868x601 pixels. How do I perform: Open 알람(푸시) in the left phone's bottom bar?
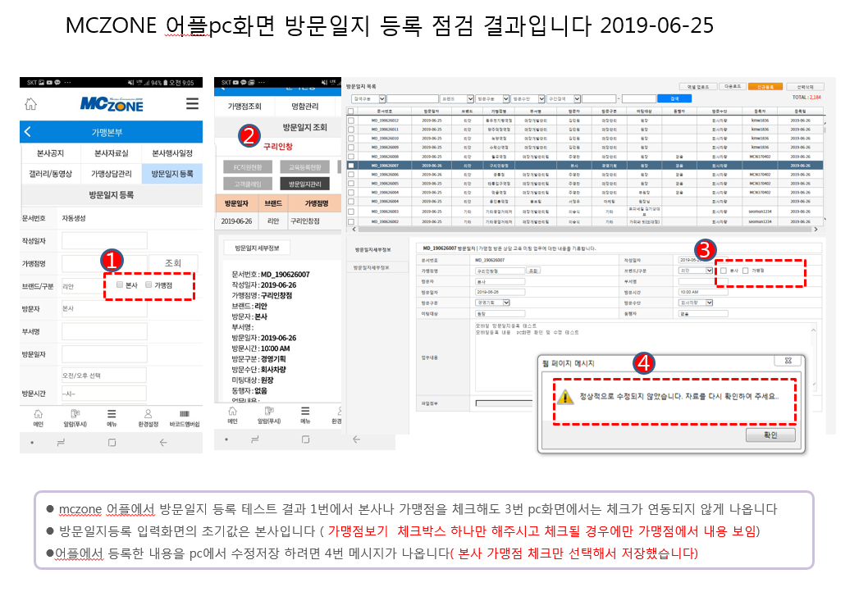pos(75,418)
